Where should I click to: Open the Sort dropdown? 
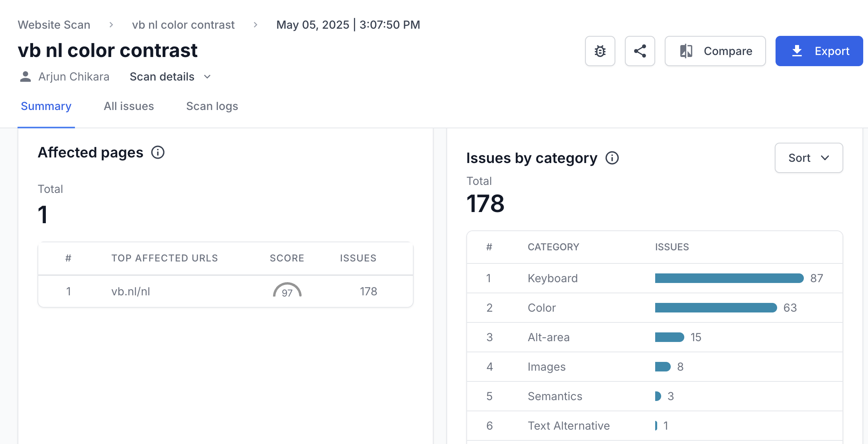click(809, 158)
